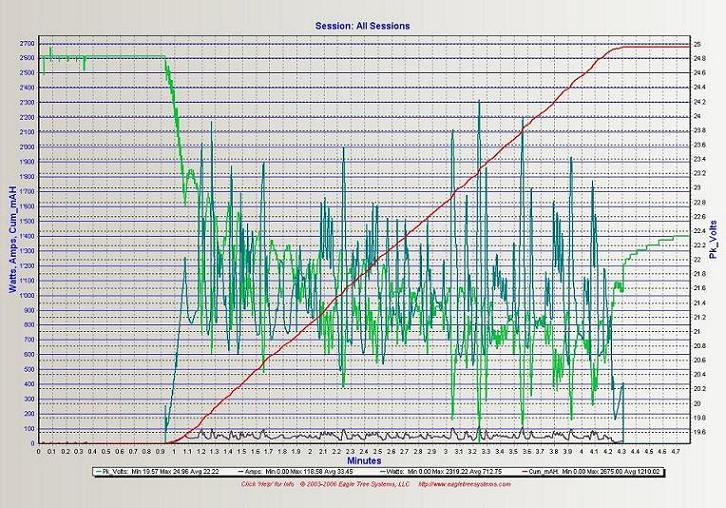Click the Watts_Amps_Cum_mAH left axis label
Image resolution: width=726 pixels, height=508 pixels.
coord(8,238)
